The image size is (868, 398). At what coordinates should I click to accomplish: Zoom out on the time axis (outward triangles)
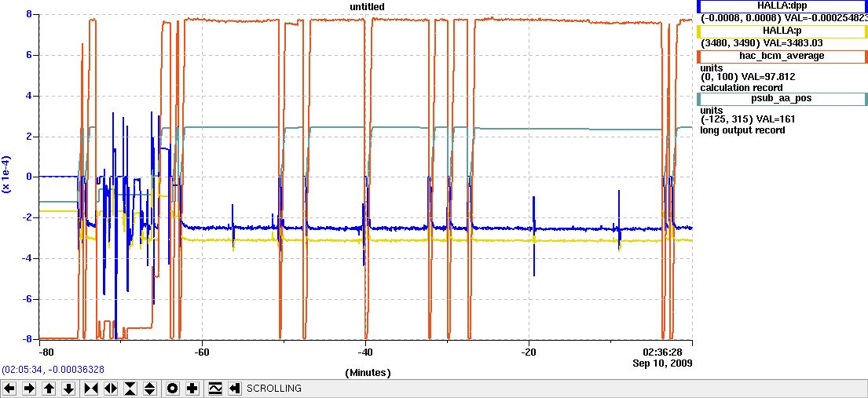pyautogui.click(x=110, y=389)
